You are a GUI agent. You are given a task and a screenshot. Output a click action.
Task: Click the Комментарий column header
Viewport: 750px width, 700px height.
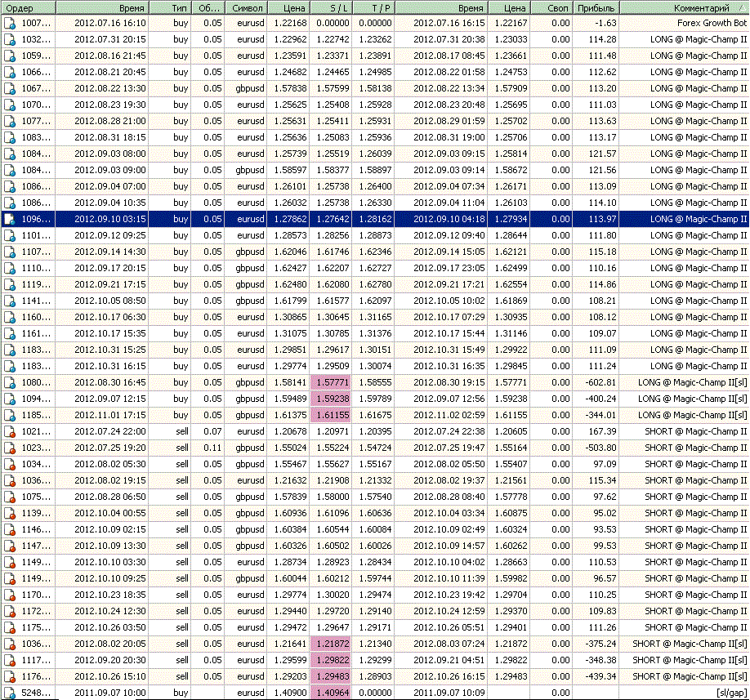pos(685,7)
